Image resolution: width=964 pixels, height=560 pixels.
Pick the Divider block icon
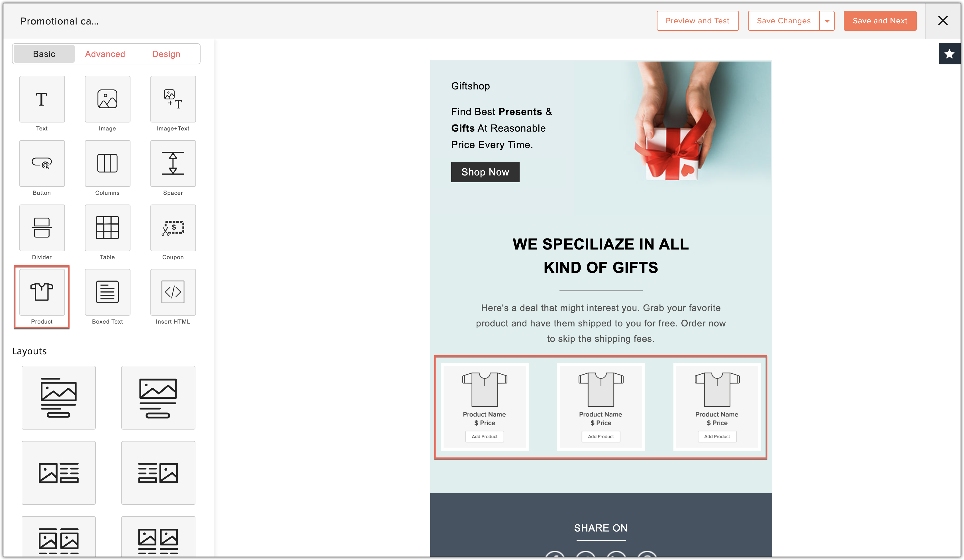[x=42, y=228]
